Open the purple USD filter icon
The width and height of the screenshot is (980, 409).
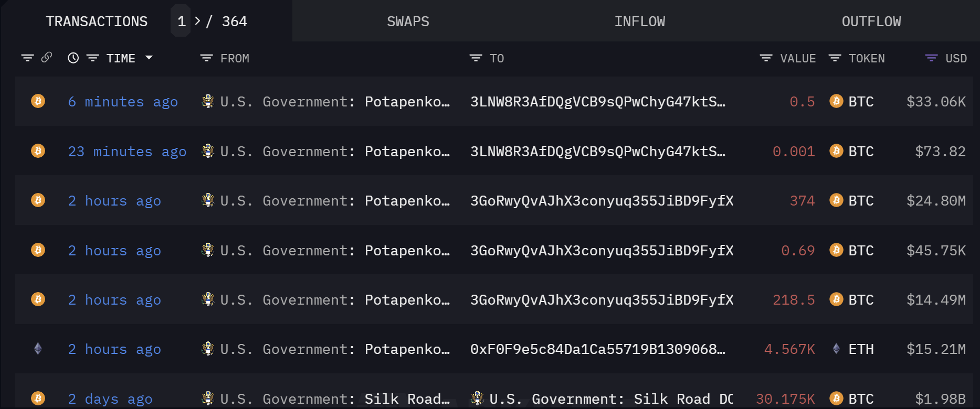(931, 58)
